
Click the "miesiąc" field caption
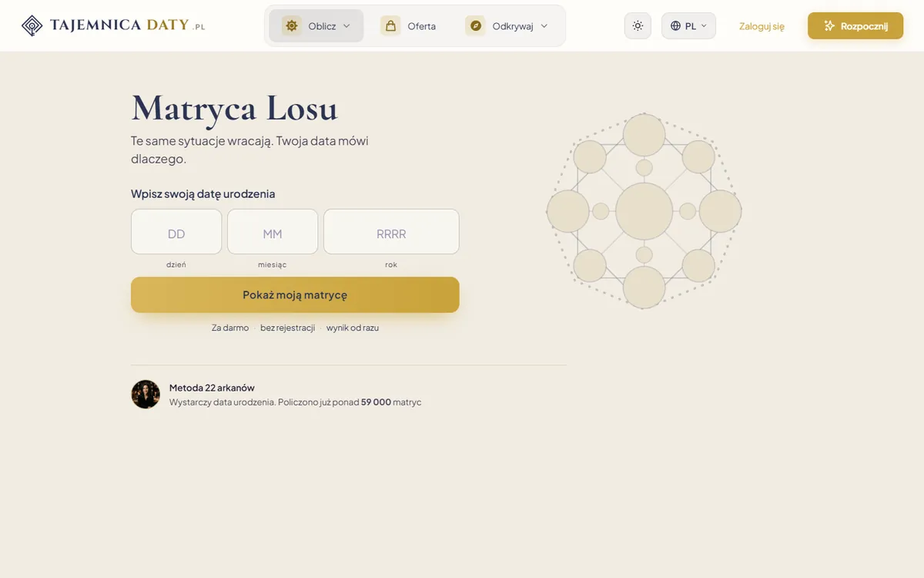(273, 264)
